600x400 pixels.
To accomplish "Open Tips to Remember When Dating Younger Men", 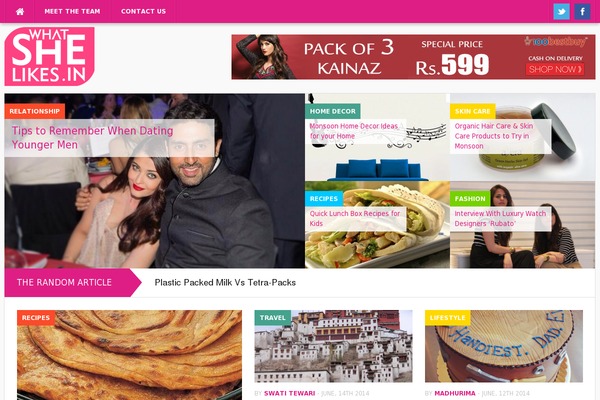I will click(x=92, y=138).
